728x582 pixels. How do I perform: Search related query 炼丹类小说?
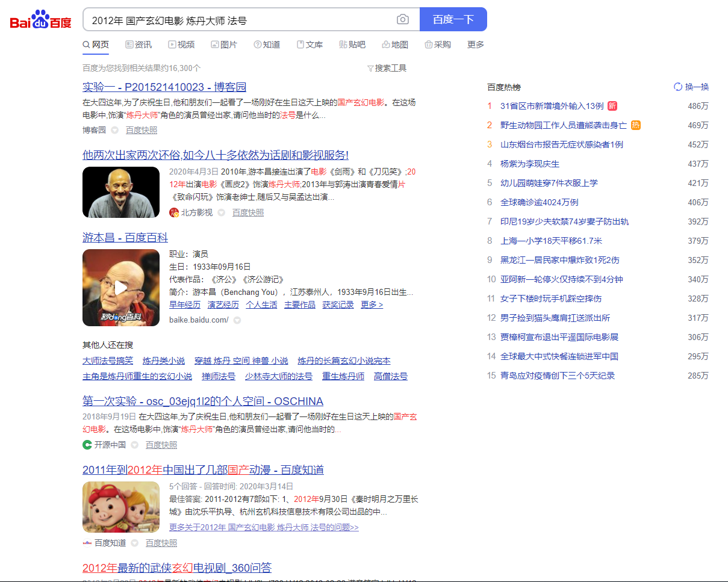click(164, 361)
